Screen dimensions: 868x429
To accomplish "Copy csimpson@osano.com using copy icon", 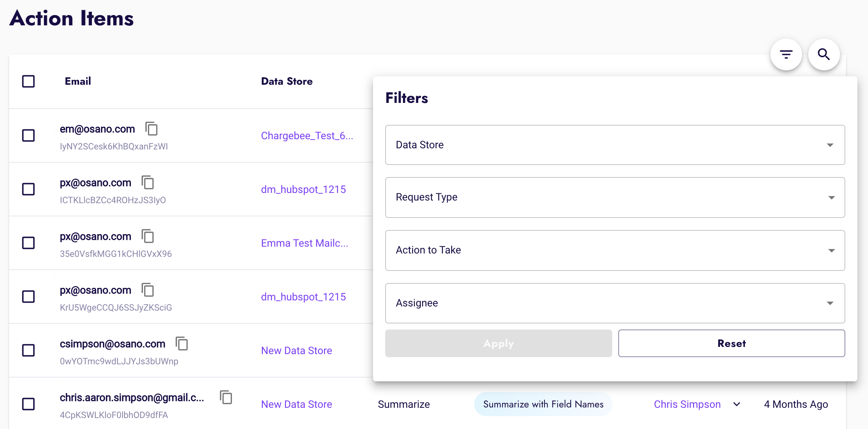I will [182, 344].
